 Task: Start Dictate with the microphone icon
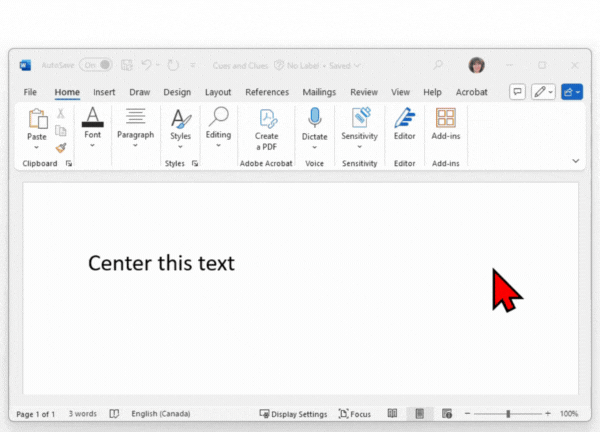pos(315,118)
